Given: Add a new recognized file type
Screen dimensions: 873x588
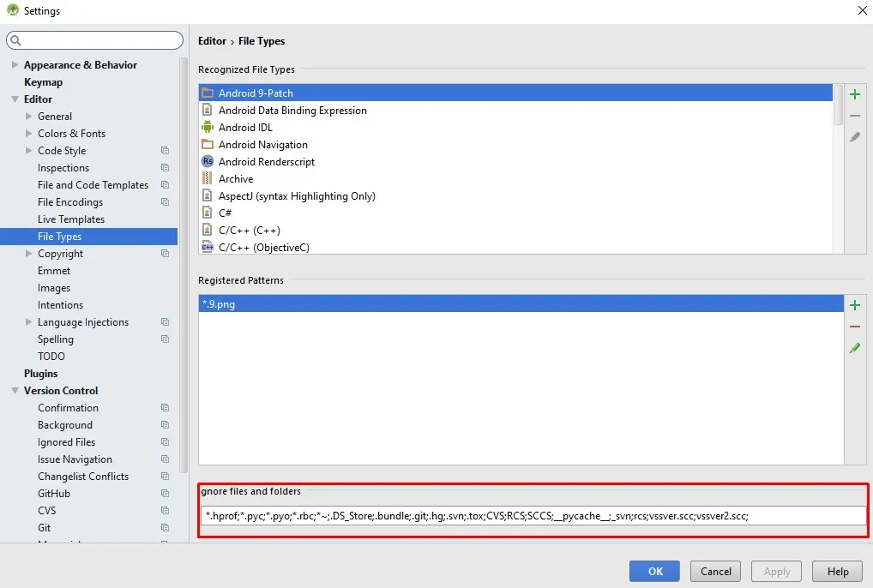Looking at the screenshot, I should [855, 94].
